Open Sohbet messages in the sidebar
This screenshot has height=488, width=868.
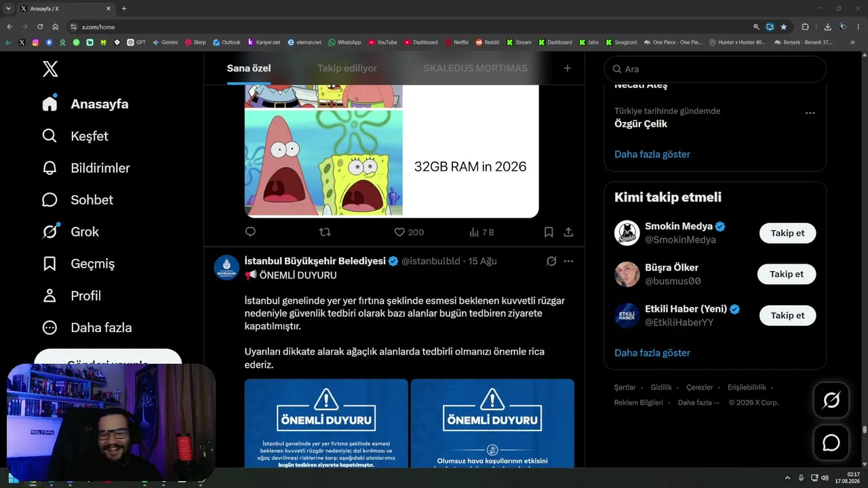point(77,200)
